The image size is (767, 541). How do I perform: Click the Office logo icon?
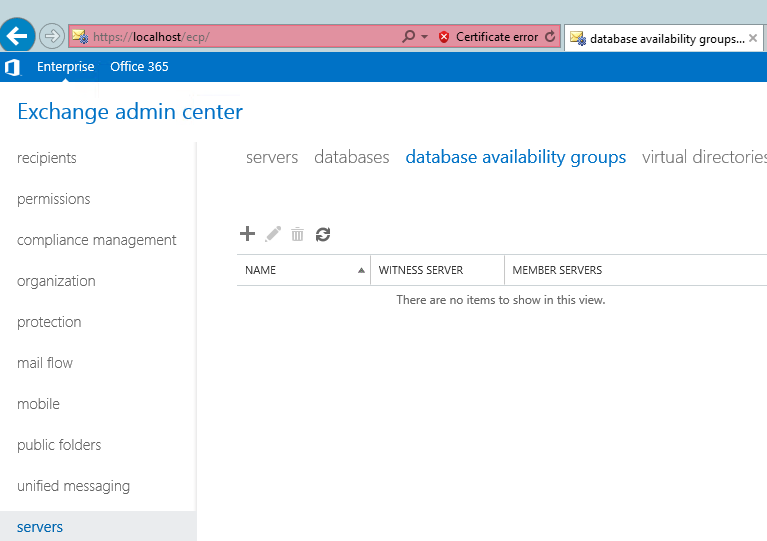click(12, 67)
